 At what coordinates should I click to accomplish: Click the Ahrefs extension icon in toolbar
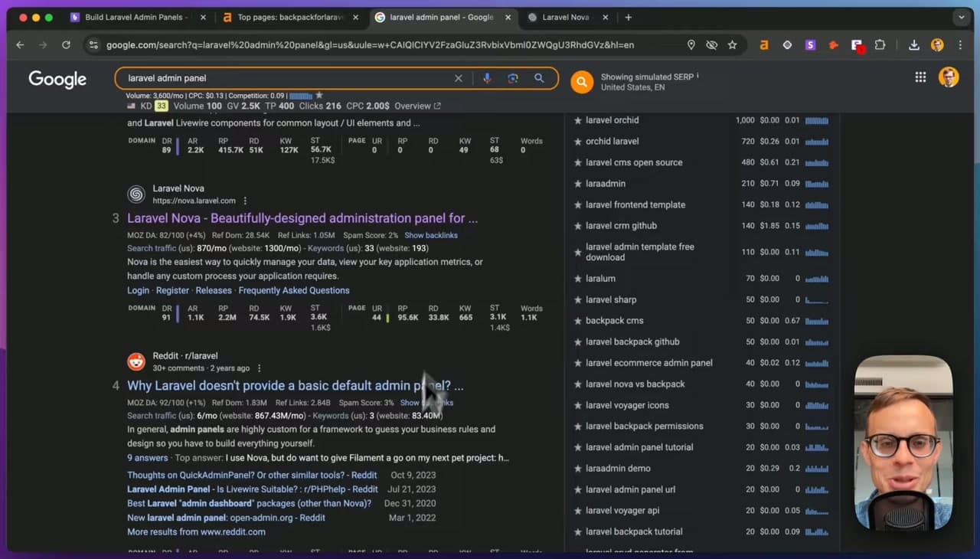click(x=763, y=45)
